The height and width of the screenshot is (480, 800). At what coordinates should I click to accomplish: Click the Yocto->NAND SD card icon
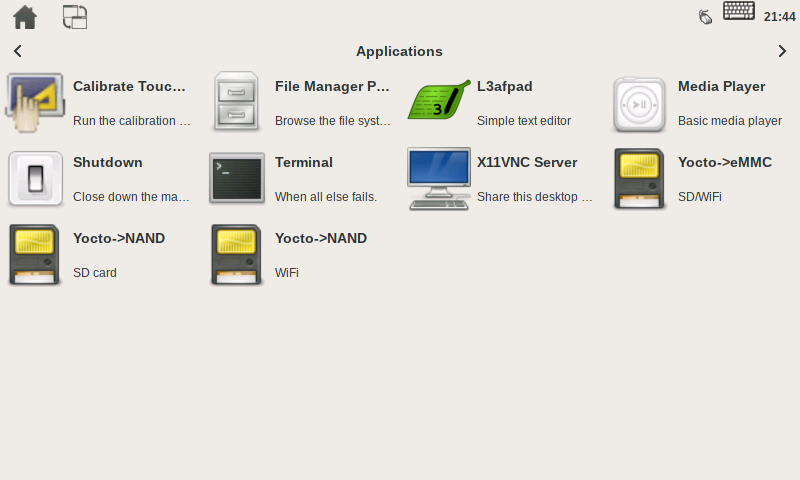(35, 255)
